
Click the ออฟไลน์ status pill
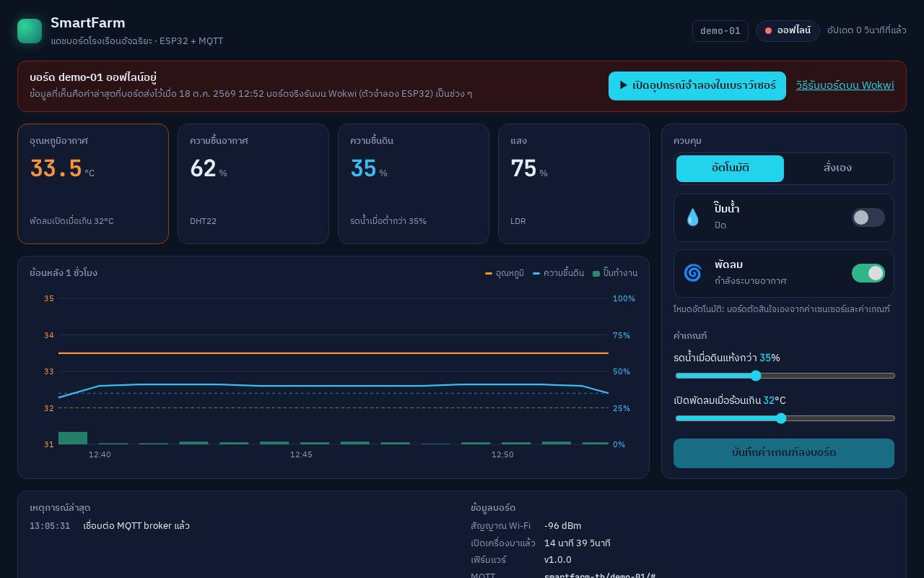click(788, 31)
